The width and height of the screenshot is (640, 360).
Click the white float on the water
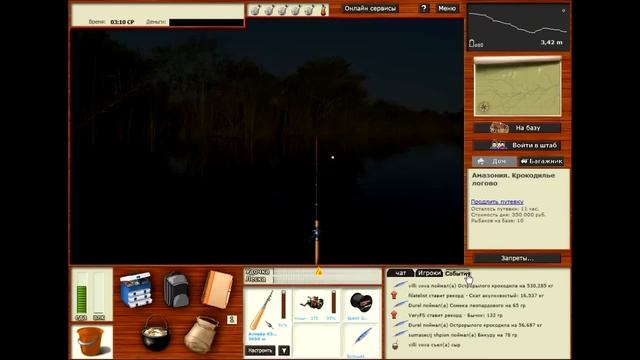tap(333, 157)
